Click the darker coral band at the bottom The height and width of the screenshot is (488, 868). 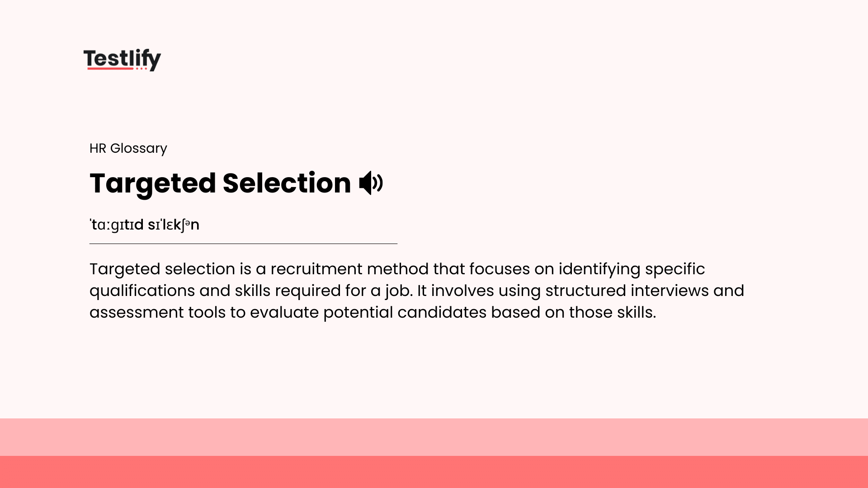(x=434, y=472)
